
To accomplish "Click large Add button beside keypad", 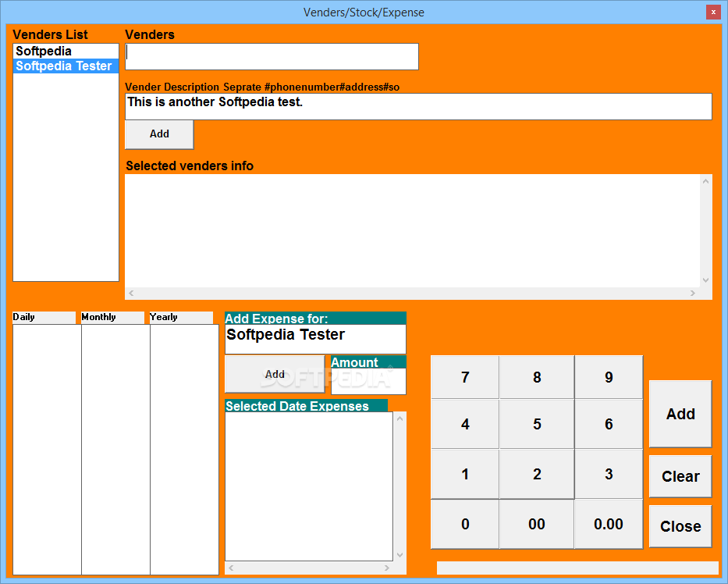I will [680, 414].
